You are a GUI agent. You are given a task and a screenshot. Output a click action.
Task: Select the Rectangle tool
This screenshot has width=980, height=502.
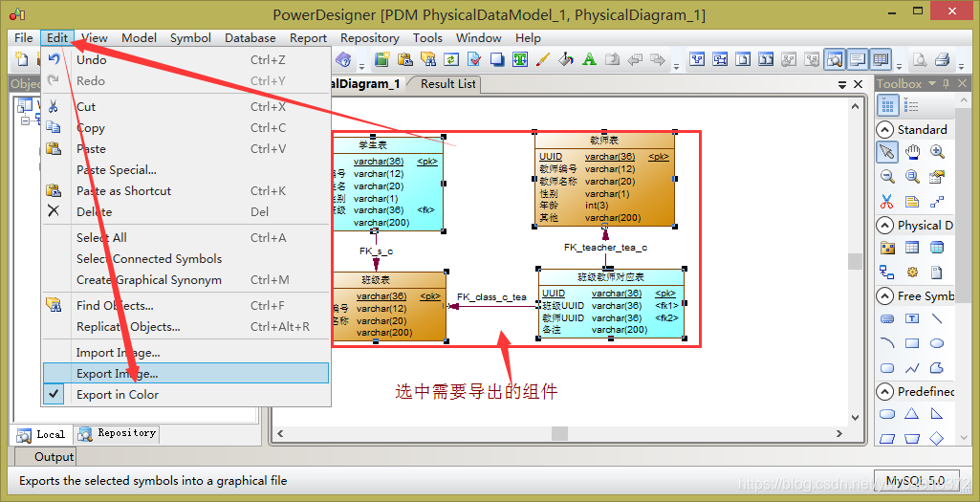912,342
